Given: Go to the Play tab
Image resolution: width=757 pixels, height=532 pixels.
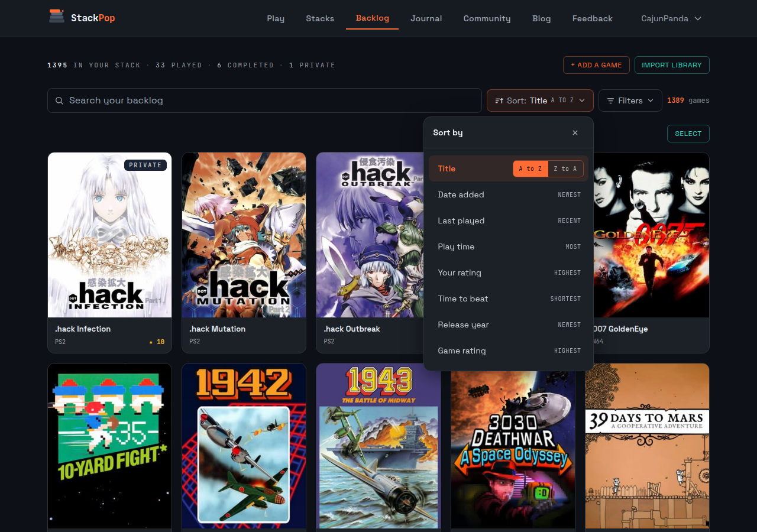Looking at the screenshot, I should (x=276, y=18).
